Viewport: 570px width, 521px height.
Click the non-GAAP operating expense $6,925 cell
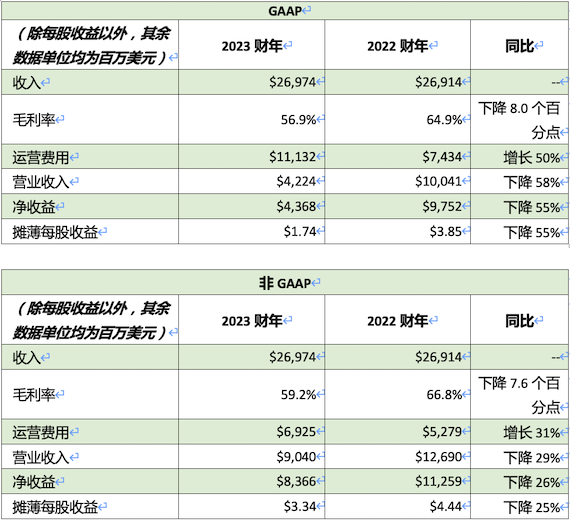tap(252, 432)
